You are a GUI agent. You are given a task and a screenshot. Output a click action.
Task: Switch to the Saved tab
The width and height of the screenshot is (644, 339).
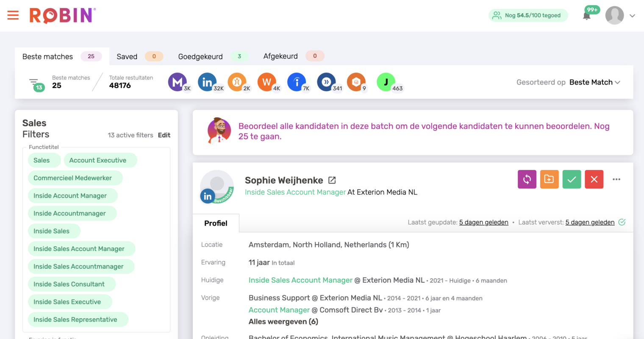127,56
